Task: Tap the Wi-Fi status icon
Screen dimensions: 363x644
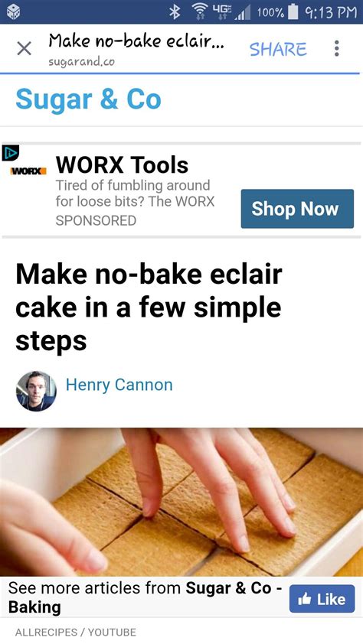Action: [198, 12]
